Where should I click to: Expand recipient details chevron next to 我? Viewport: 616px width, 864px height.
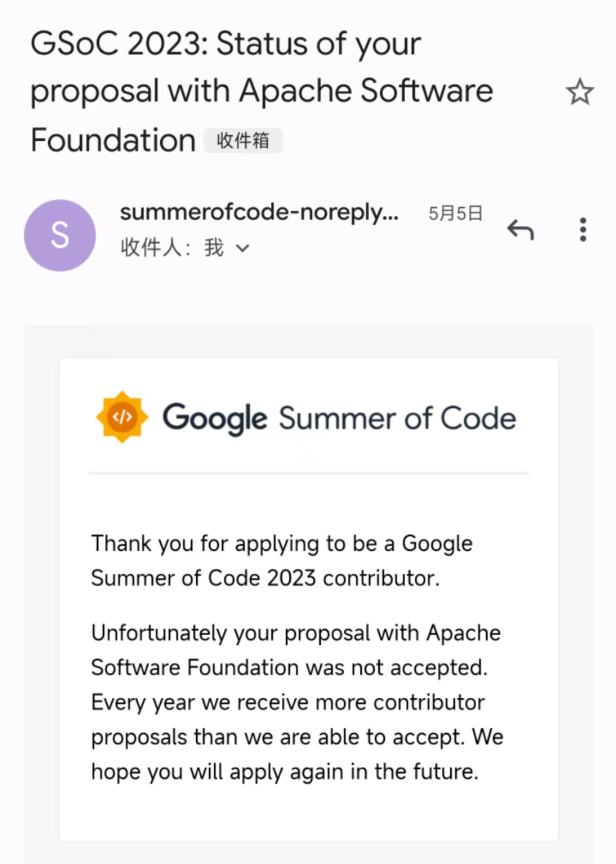point(243,249)
